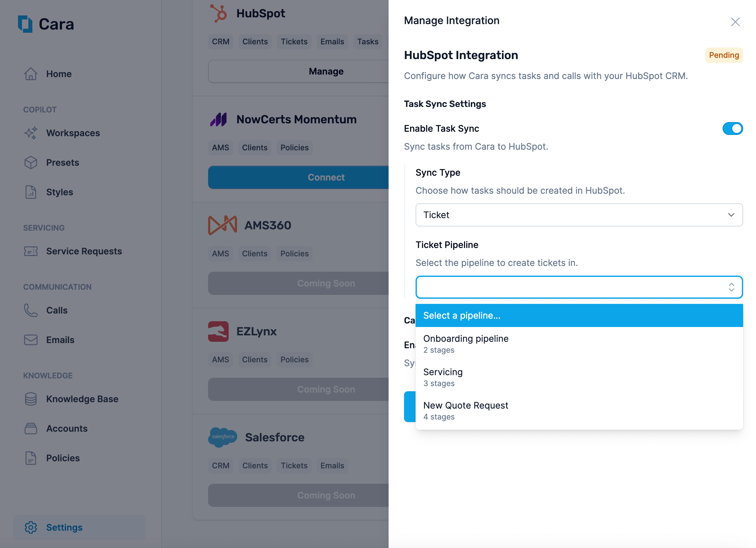Screen dimensions: 756x548
Task: Click EZLynx Clients tag
Action: (x=255, y=360)
